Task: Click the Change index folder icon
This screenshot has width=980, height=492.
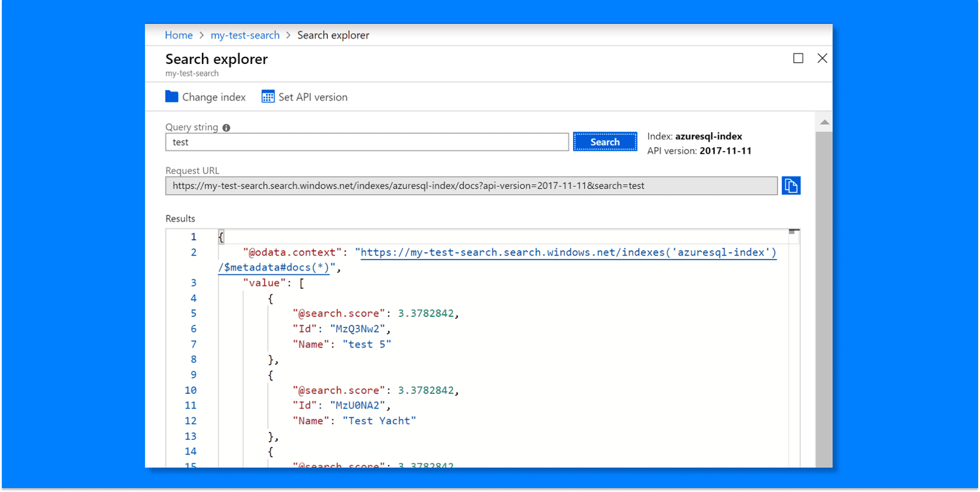Action: pyautogui.click(x=172, y=97)
